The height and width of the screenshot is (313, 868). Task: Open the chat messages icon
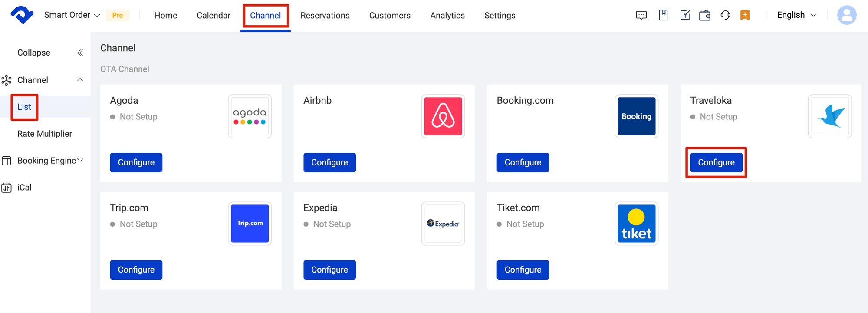[x=641, y=15]
